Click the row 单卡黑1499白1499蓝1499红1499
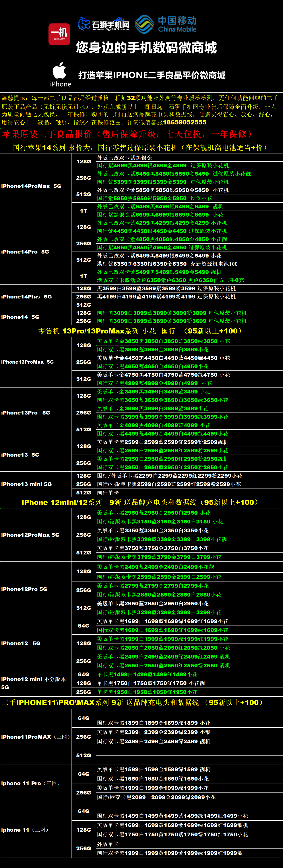The width and height of the screenshot is (283, 868). tap(189, 674)
